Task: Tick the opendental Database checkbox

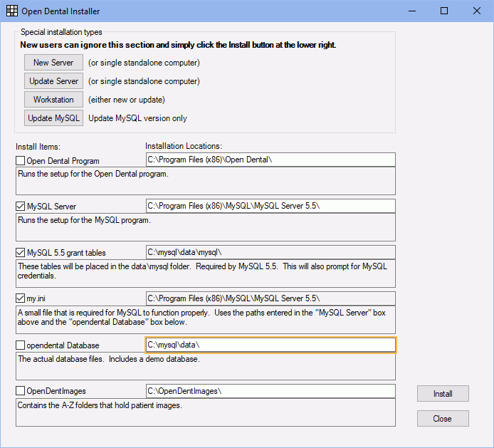Action: 21,345
